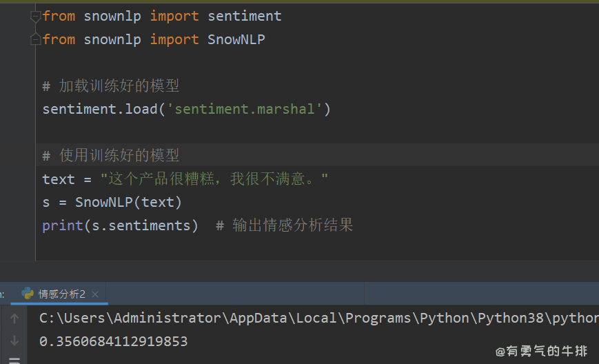Click the soft-wrap icon below the arrows

[x=14, y=360]
